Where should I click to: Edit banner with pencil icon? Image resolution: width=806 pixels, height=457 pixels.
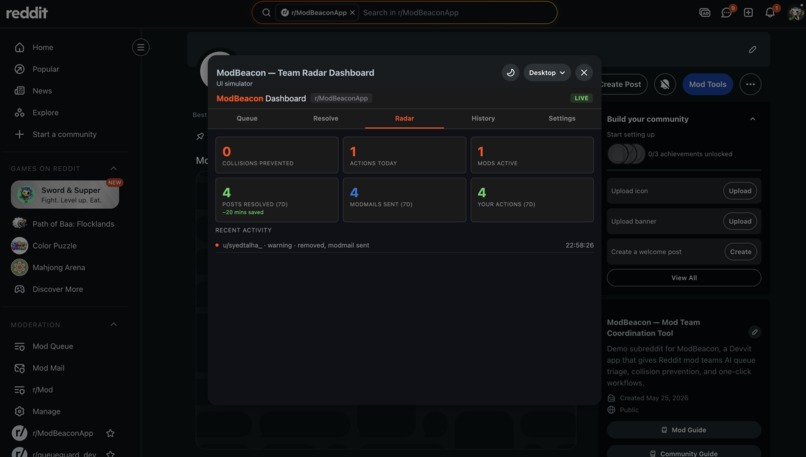[753, 49]
